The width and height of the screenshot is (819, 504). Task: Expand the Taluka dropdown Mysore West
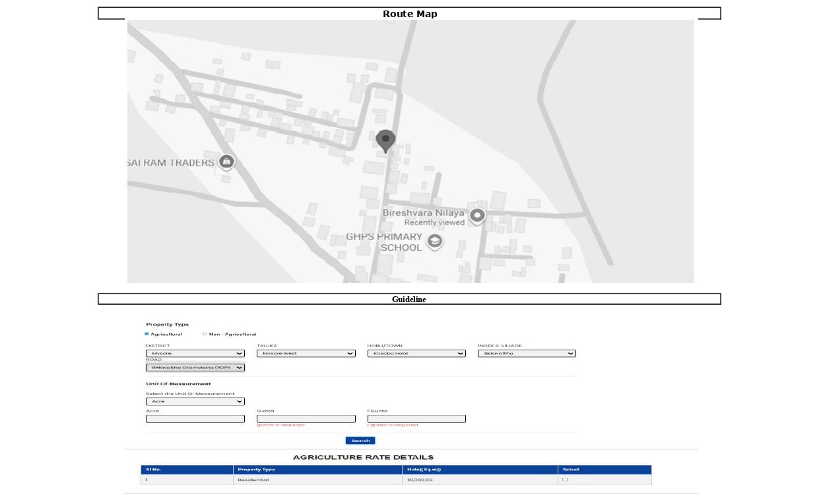point(306,354)
